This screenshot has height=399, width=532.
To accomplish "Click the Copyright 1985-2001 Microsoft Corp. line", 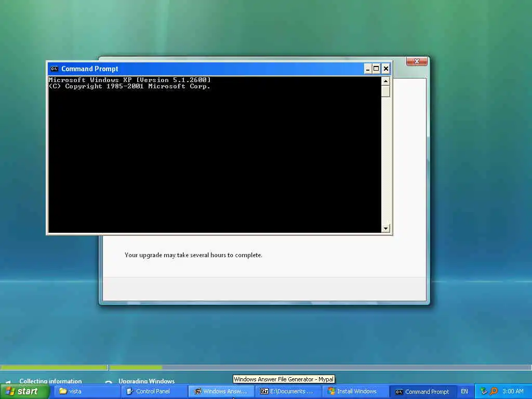I will click(x=129, y=86).
